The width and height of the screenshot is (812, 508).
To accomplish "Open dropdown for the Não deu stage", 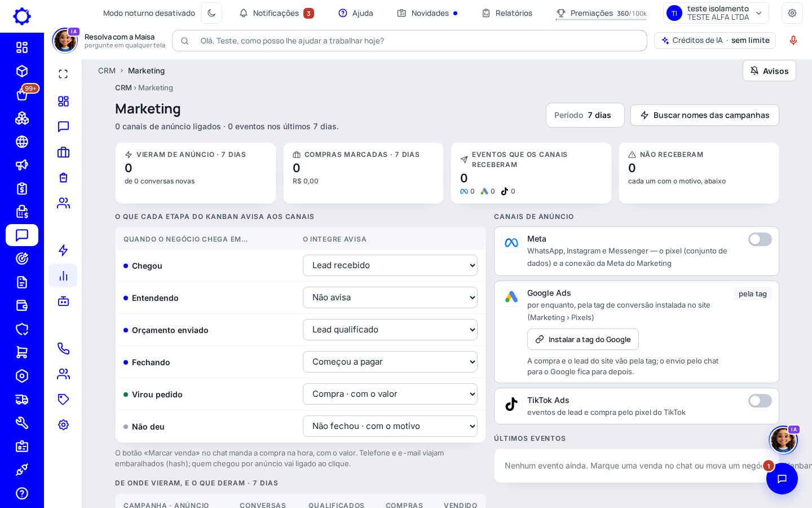I will [390, 426].
